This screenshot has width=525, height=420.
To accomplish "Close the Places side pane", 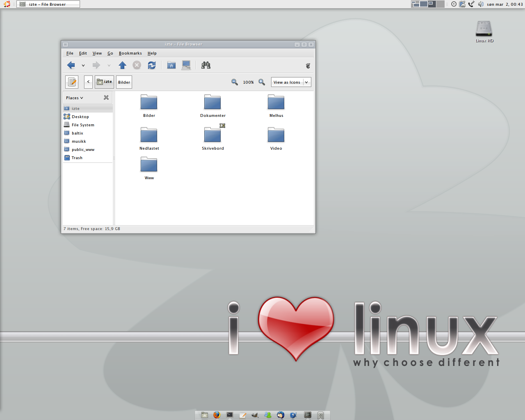I will 106,98.
